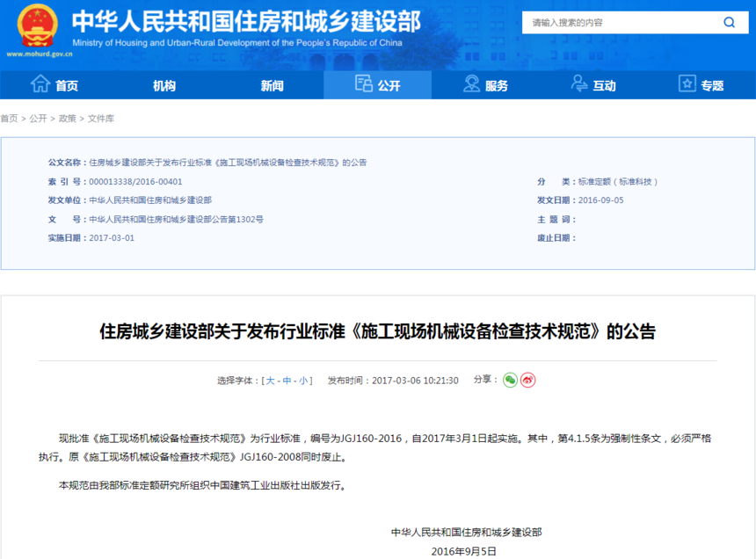Click the home icon beside 首页

pos(40,83)
